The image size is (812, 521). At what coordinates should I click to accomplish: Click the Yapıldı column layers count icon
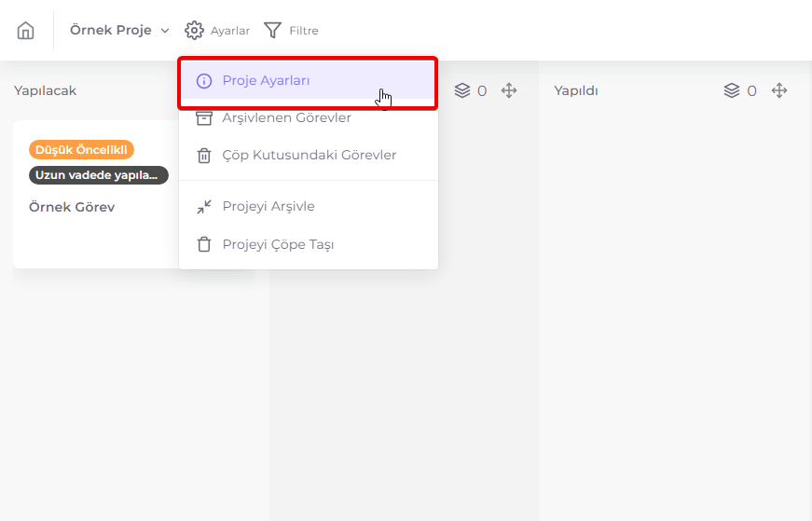coord(731,90)
